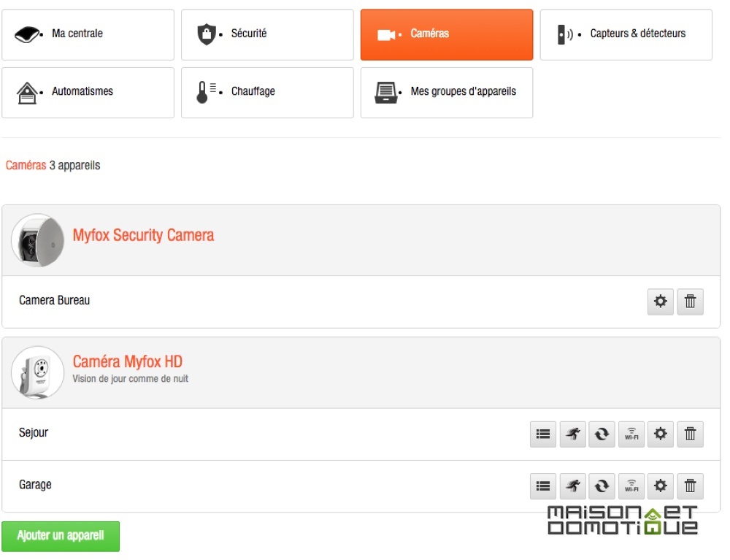Screen dimensions: 730x560
Task: Select the Caméras tab
Action: (x=447, y=34)
